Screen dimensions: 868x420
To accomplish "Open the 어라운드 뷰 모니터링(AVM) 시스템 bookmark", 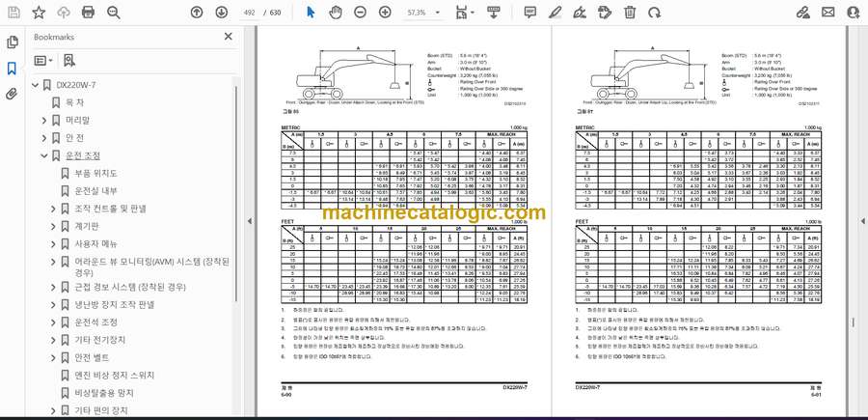I will coord(151,266).
